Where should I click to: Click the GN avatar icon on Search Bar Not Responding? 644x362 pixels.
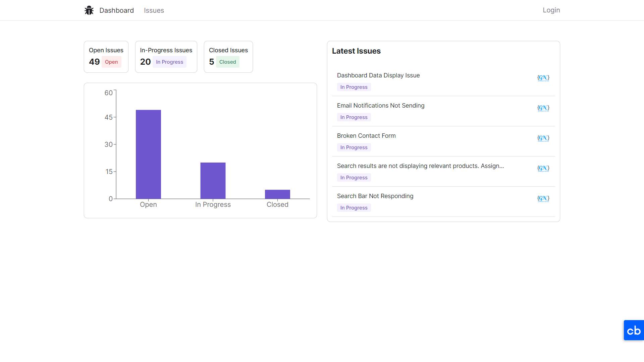(543, 198)
